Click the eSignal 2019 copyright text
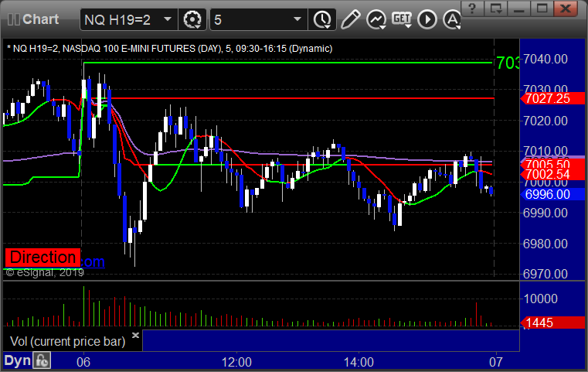Image resolution: width=588 pixels, height=372 pixels. point(45,273)
